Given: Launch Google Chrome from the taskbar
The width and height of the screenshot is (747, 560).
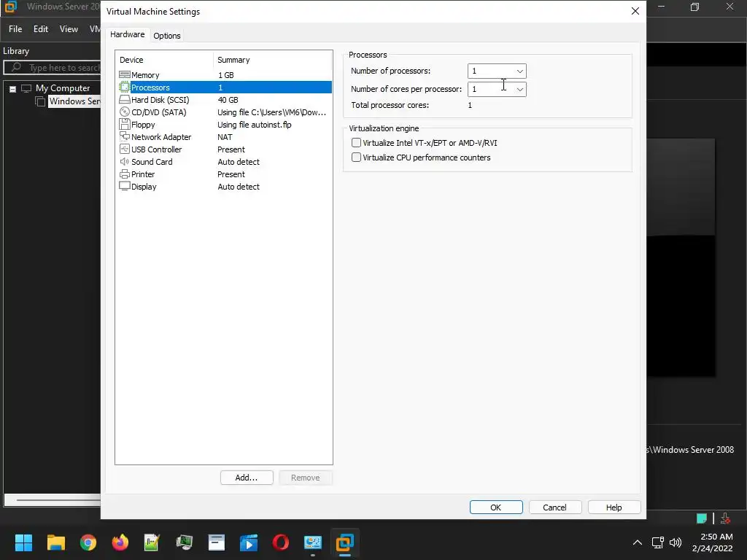Looking at the screenshot, I should pos(88,542).
